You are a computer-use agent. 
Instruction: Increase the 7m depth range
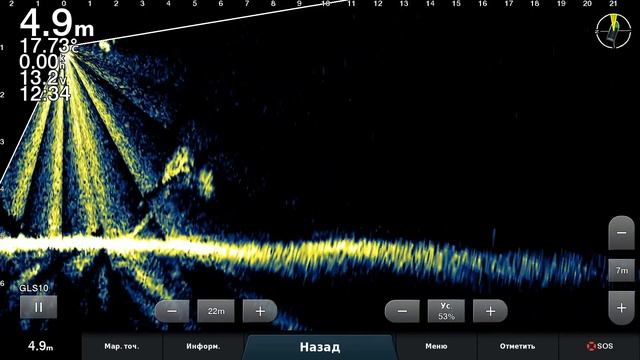click(621, 308)
